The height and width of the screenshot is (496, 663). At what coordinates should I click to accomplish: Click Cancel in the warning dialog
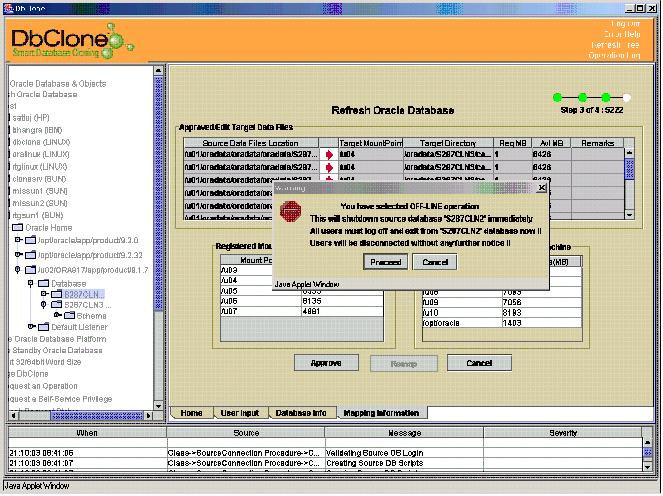(x=435, y=262)
